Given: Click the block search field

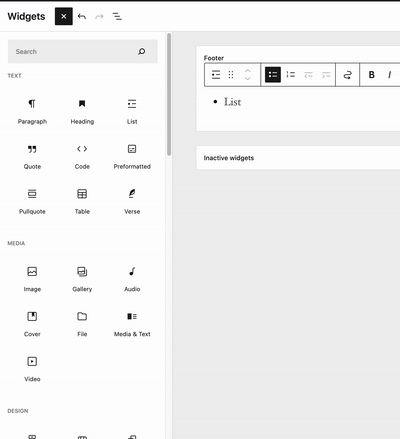Looking at the screenshot, I should pos(83,51).
